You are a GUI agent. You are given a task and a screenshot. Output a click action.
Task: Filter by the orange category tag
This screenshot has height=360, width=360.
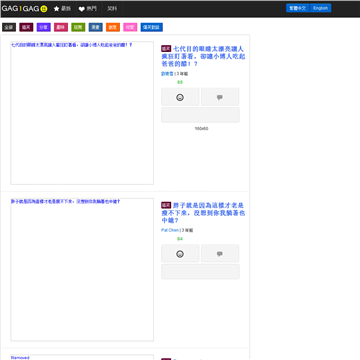pos(113,27)
